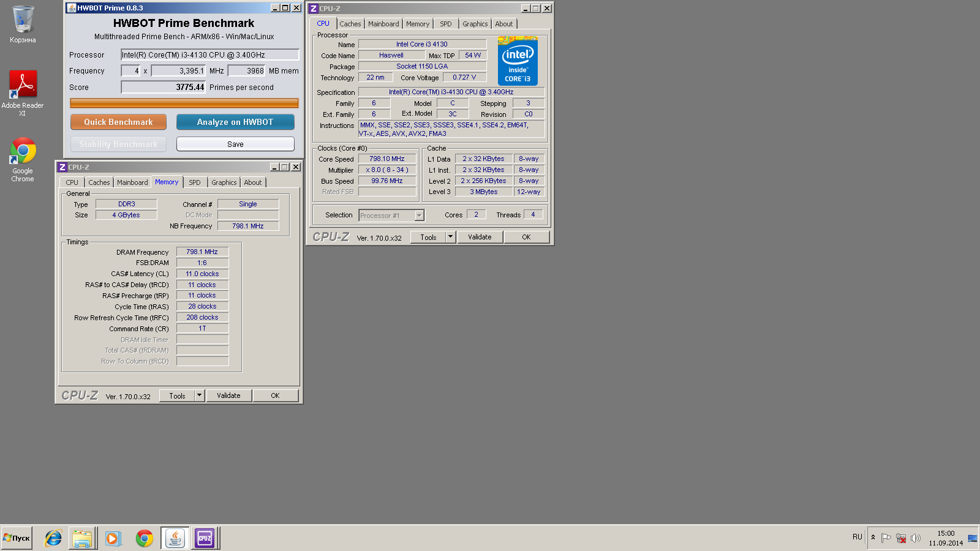The height and width of the screenshot is (551, 980).
Task: Save the HWBOT Prime result
Action: 235,144
